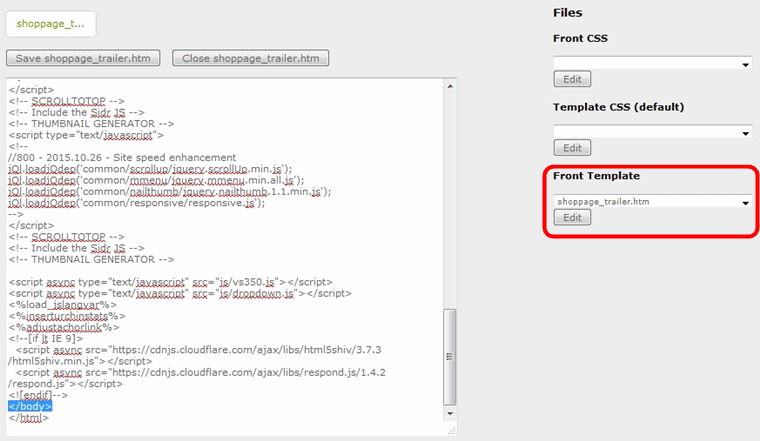Place cursor on the closing </html> line
The image size is (760, 441).
coord(29,417)
